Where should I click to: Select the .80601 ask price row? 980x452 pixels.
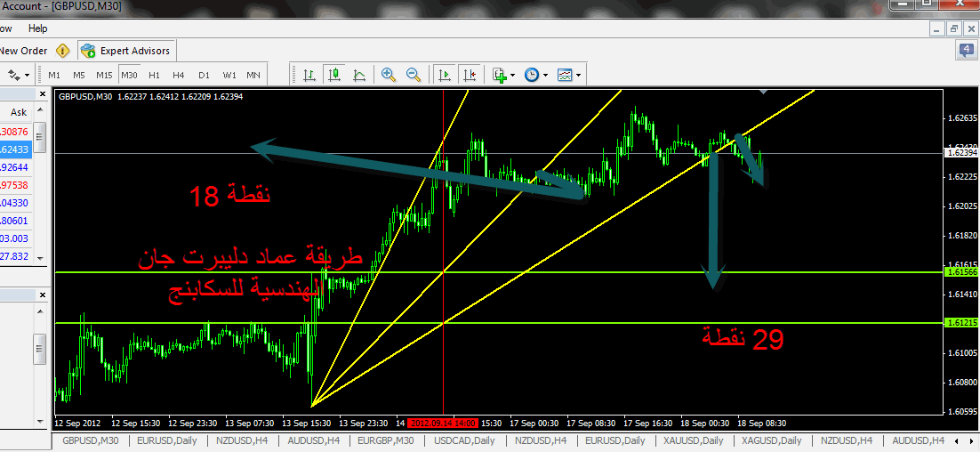16,221
